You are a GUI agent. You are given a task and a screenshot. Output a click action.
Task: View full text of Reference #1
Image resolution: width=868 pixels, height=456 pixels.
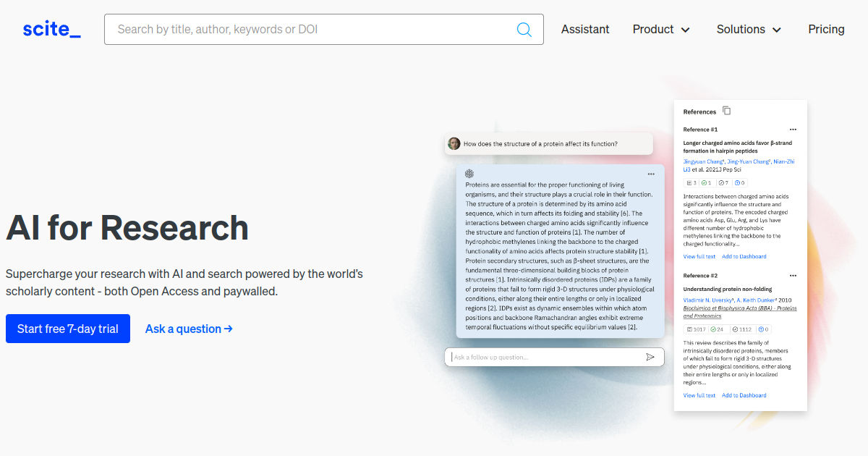699,256
